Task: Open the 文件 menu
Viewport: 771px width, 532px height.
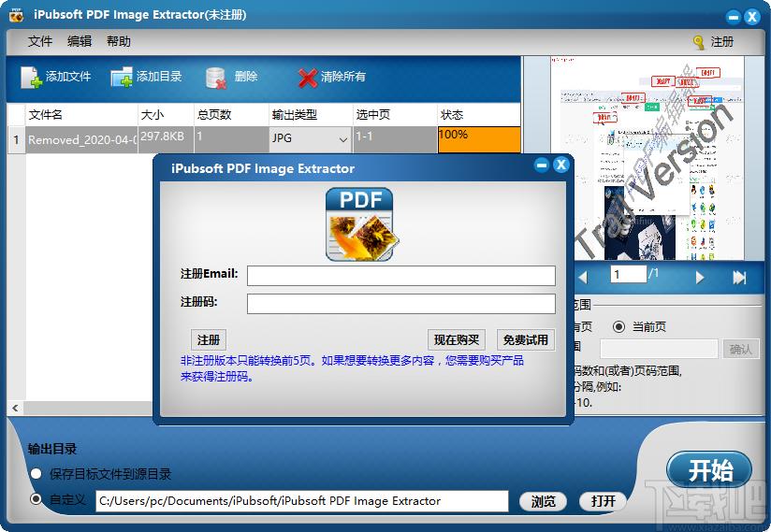Action: [40, 41]
